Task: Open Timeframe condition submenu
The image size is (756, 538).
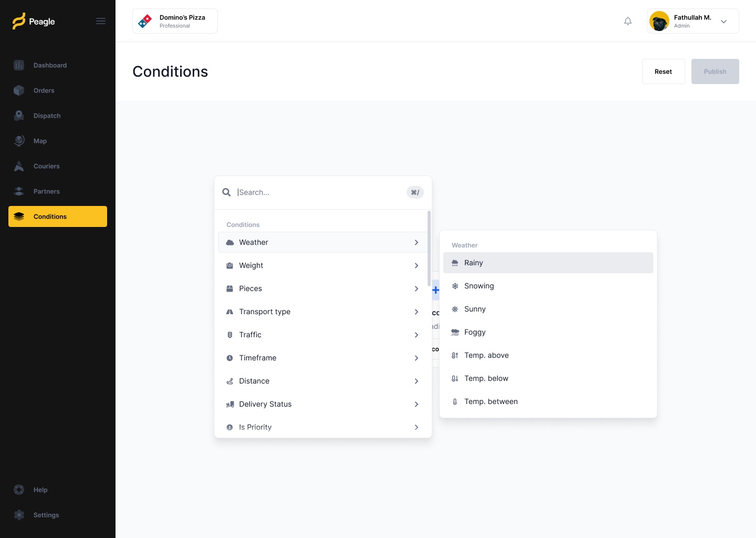Action: click(323, 358)
